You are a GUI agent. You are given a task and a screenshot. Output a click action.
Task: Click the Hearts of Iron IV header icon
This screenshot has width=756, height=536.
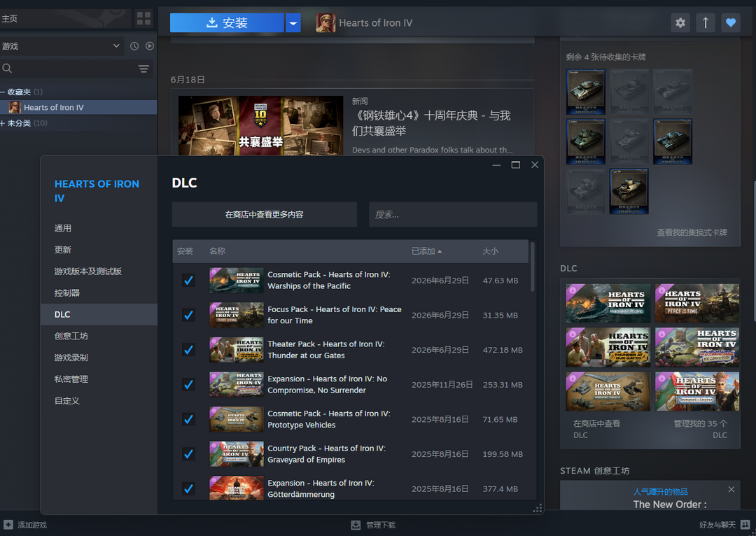(326, 22)
